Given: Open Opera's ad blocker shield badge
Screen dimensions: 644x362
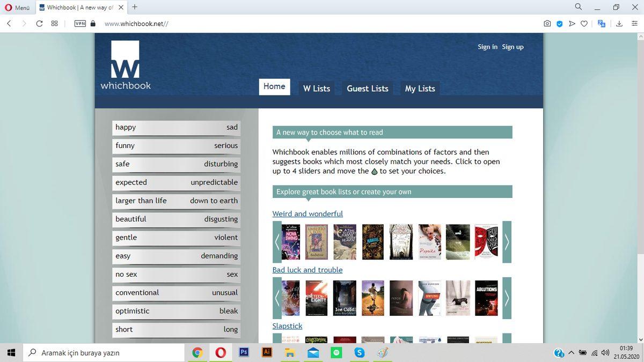Looking at the screenshot, I should coord(559,24).
